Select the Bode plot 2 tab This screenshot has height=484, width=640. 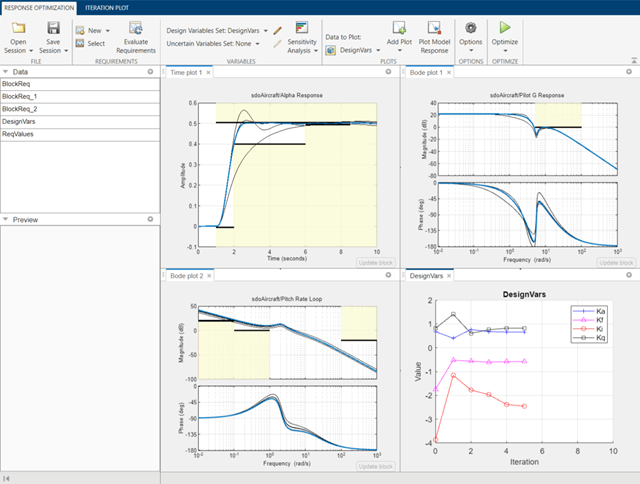[187, 275]
